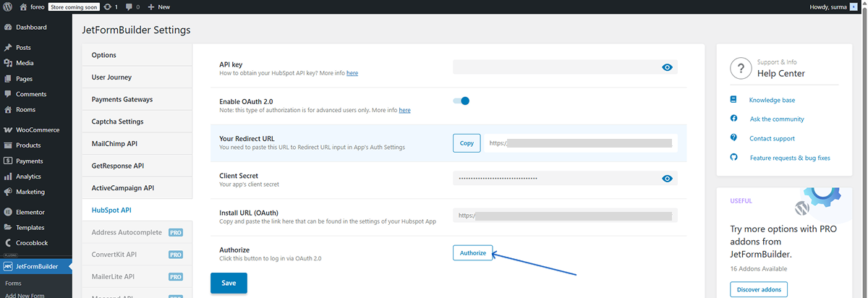Select the Payments Gateways tab
This screenshot has width=868, height=298.
coord(137,99)
